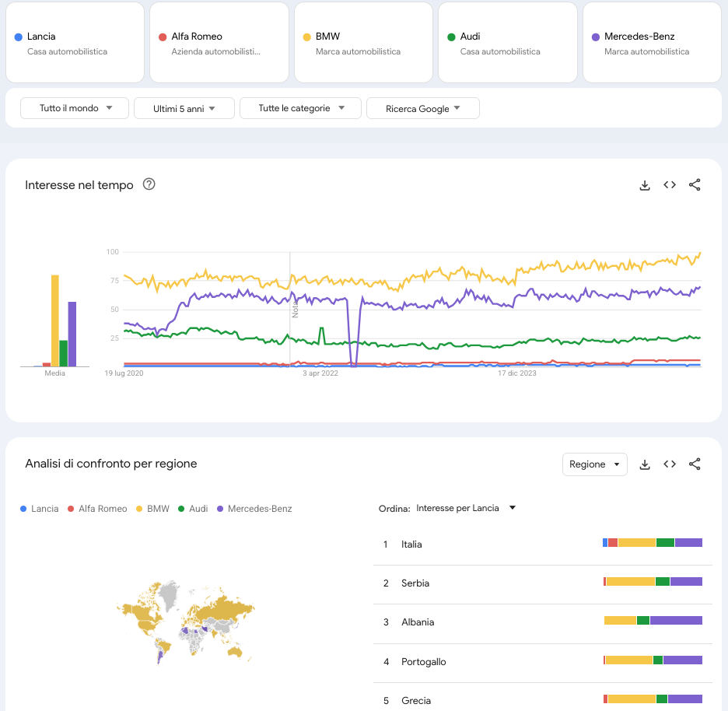
Task: Select the Mercedes-Benz search term card
Action: pos(653,42)
